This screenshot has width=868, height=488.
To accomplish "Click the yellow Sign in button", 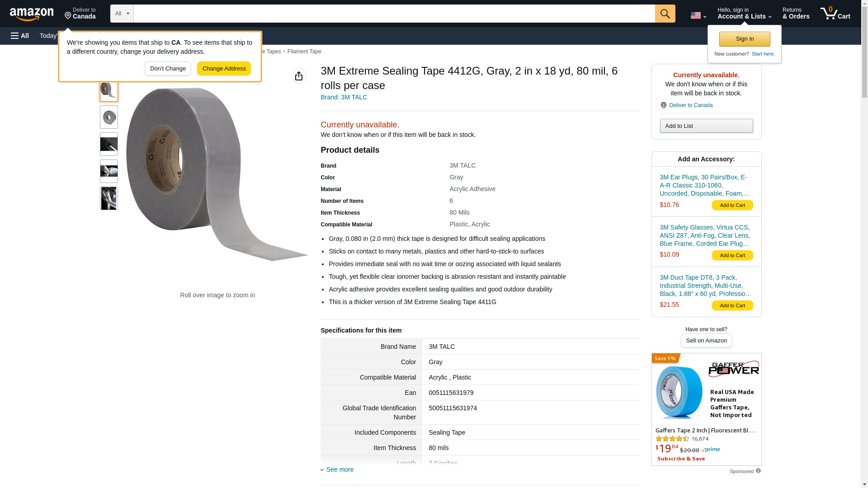I will click(745, 39).
